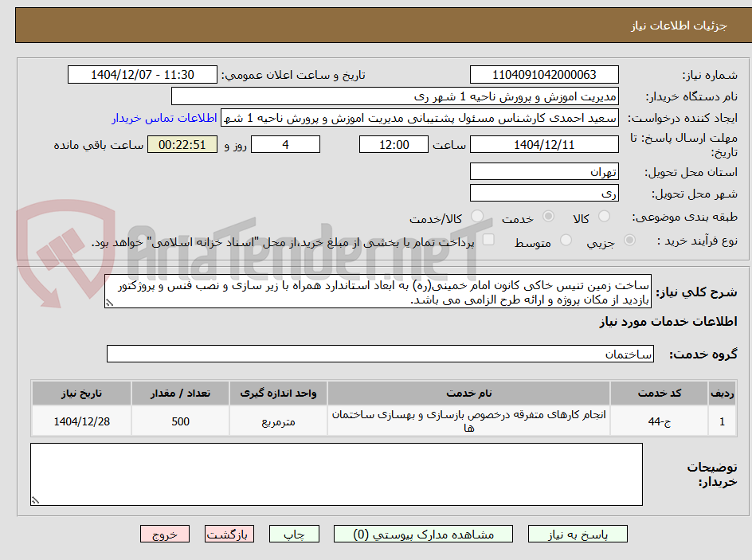The width and height of the screenshot is (752, 560).
Task: Click the کد خدمت column header
Action: pyautogui.click(x=660, y=394)
